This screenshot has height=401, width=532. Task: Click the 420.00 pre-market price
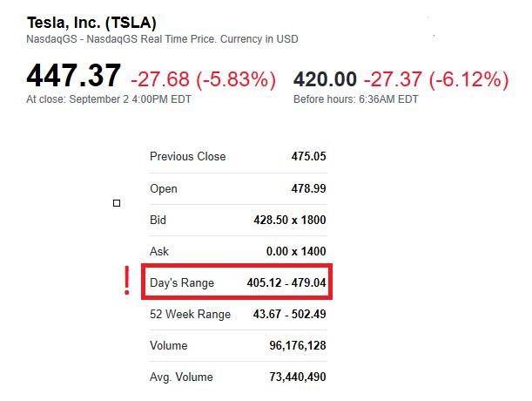325,79
